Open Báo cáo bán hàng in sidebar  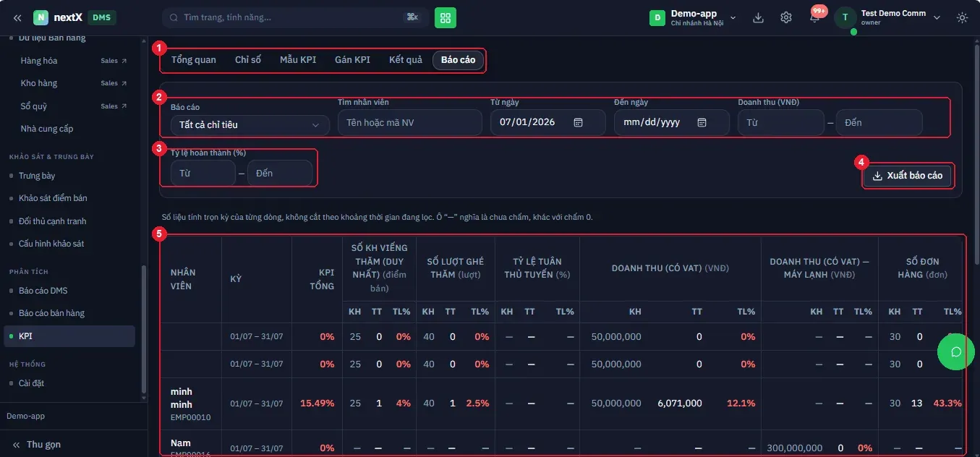51,313
